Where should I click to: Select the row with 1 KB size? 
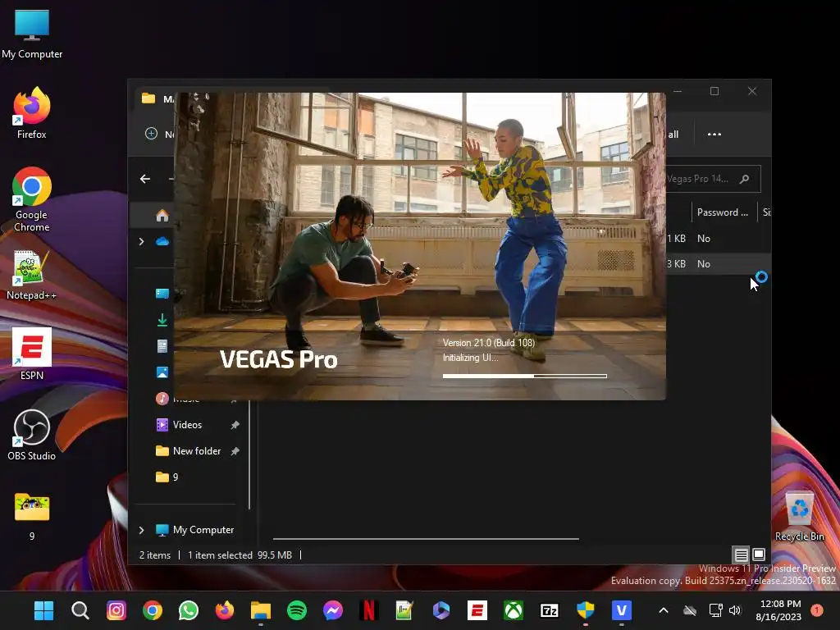(719, 239)
